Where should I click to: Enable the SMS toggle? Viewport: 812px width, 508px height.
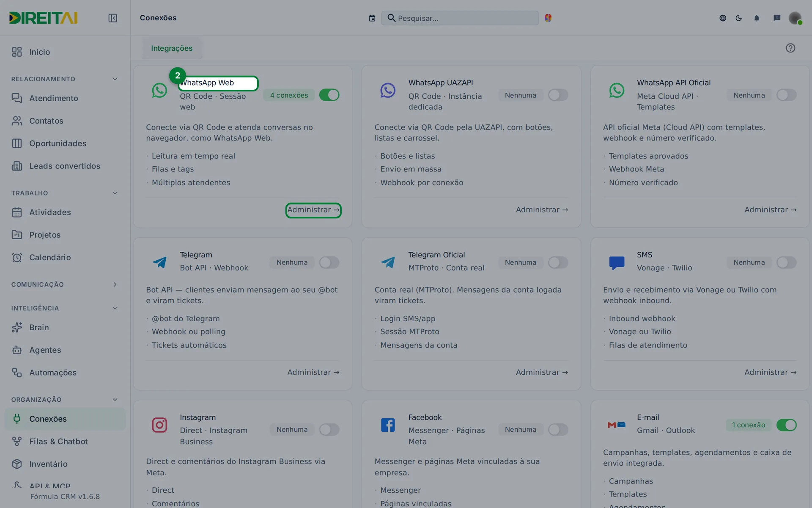coord(786,262)
